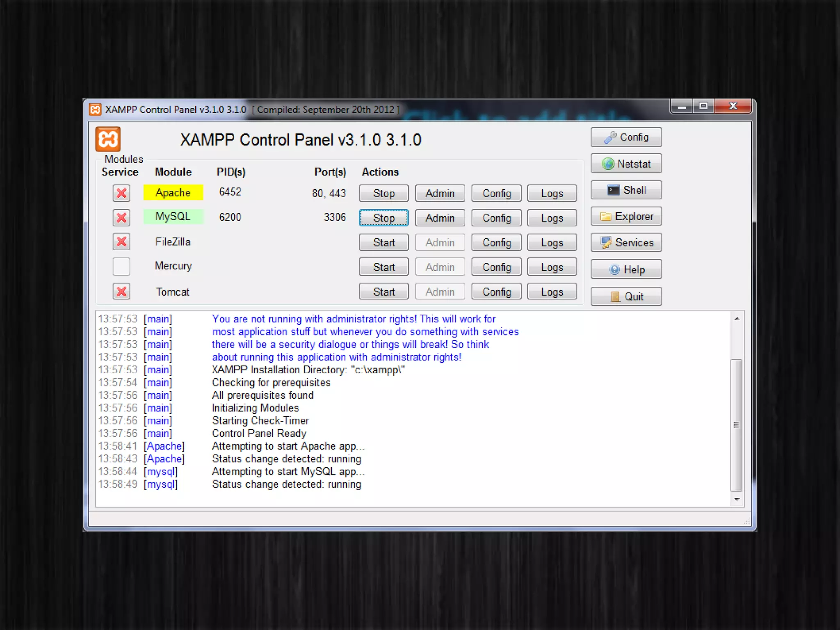Open Netstat via the globe icon
The image size is (840, 630).
(x=626, y=164)
